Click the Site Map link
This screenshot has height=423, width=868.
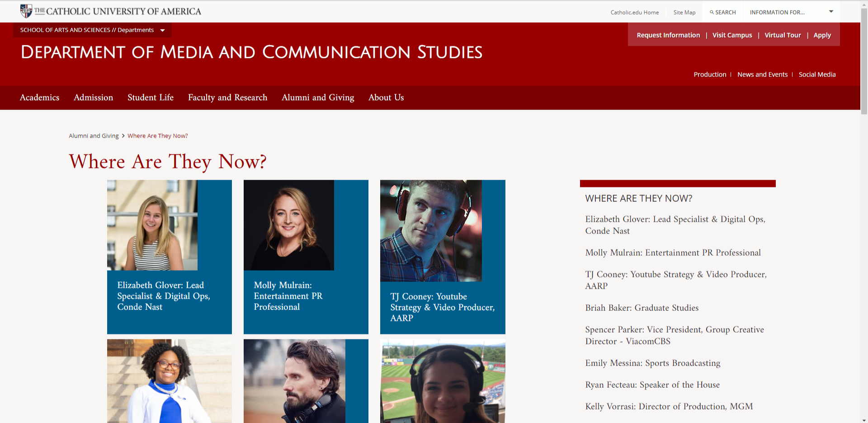(684, 12)
